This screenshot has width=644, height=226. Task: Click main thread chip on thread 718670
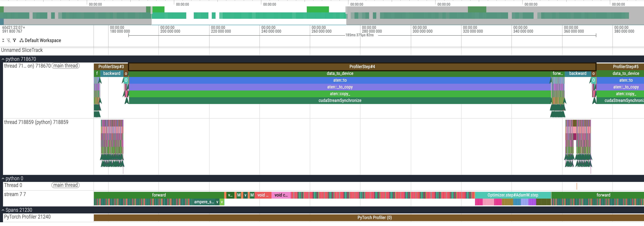[66, 66]
